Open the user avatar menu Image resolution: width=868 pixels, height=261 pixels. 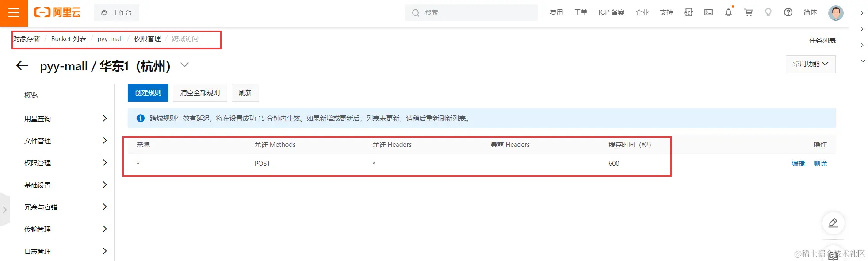[x=836, y=13]
